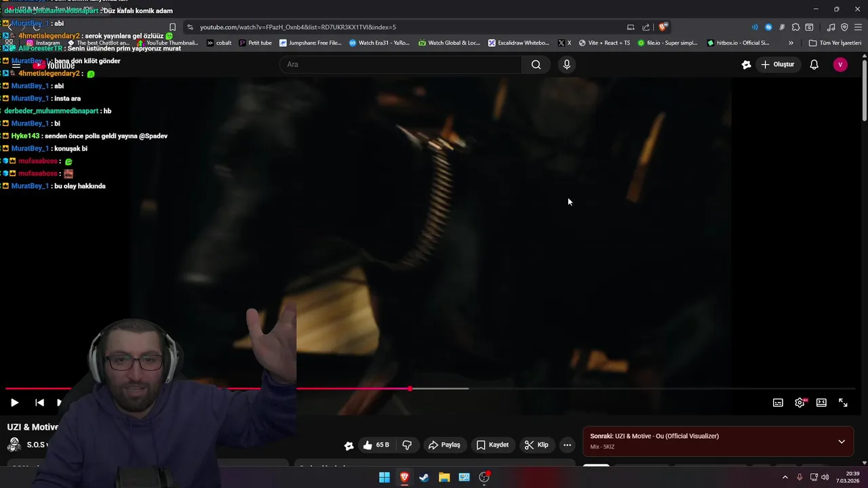868x488 pixels.
Task: Save the video with Kaydet
Action: tap(492, 445)
